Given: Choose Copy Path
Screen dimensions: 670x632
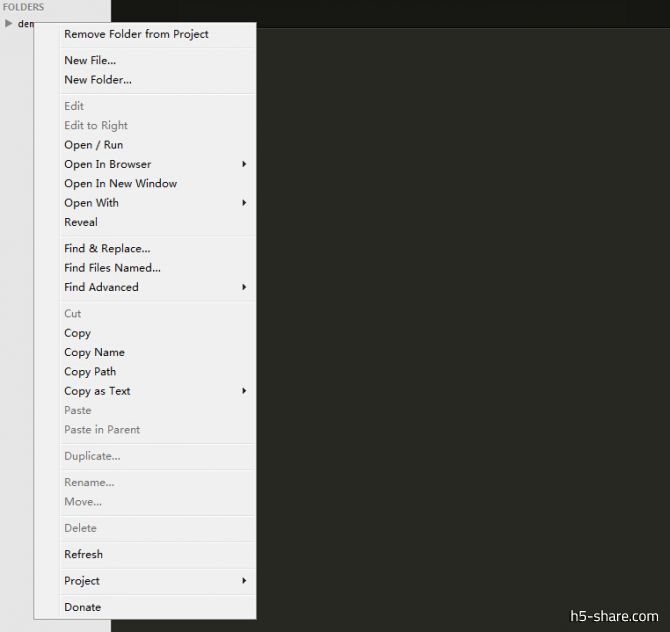Looking at the screenshot, I should click(x=145, y=372).
